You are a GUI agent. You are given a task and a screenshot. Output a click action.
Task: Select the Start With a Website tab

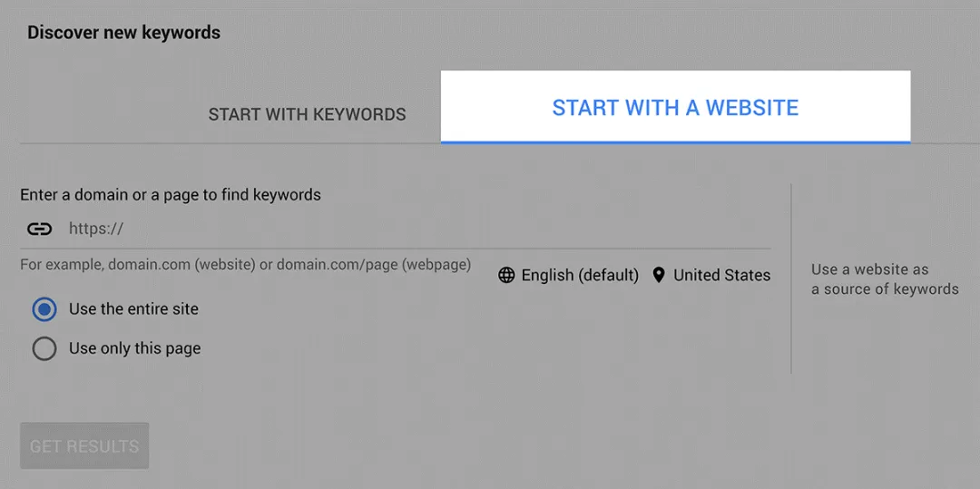[x=675, y=107]
